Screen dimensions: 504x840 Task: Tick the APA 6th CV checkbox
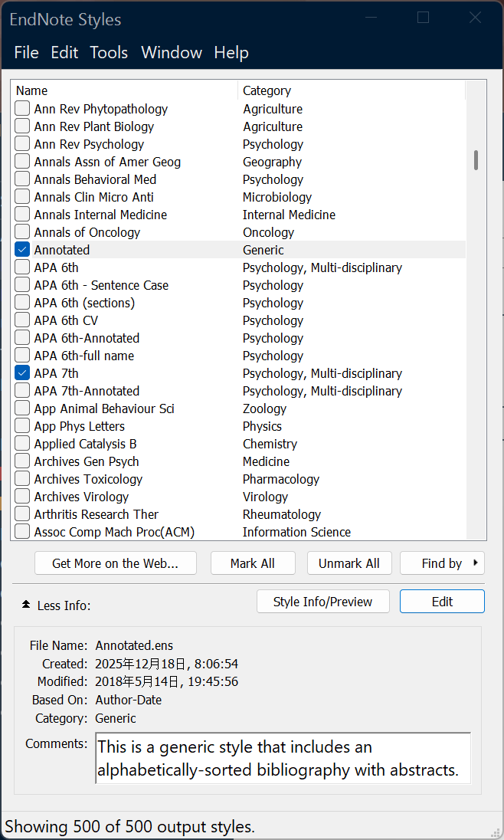(x=22, y=320)
